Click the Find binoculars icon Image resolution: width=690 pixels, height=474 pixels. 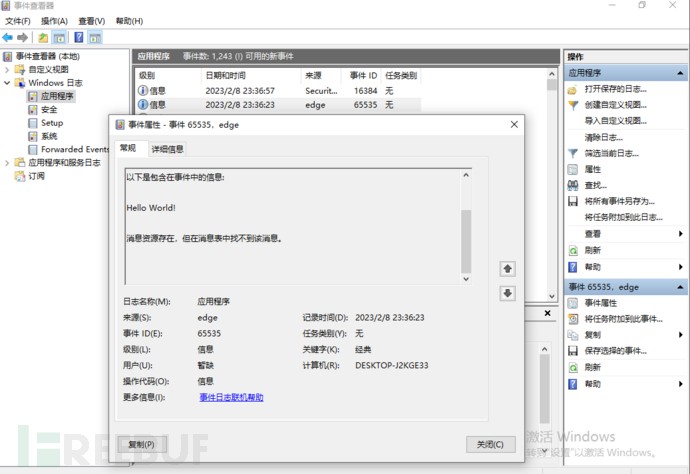click(x=573, y=185)
